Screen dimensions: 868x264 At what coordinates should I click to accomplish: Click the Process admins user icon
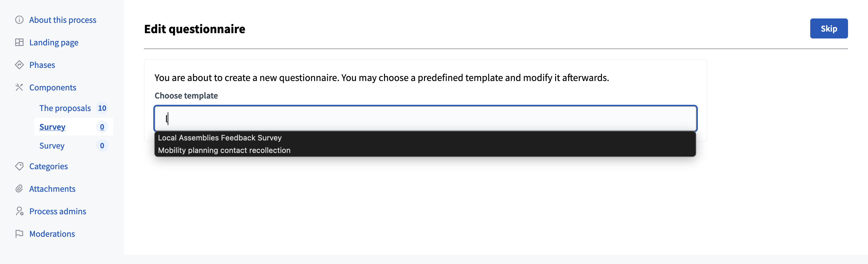click(19, 211)
